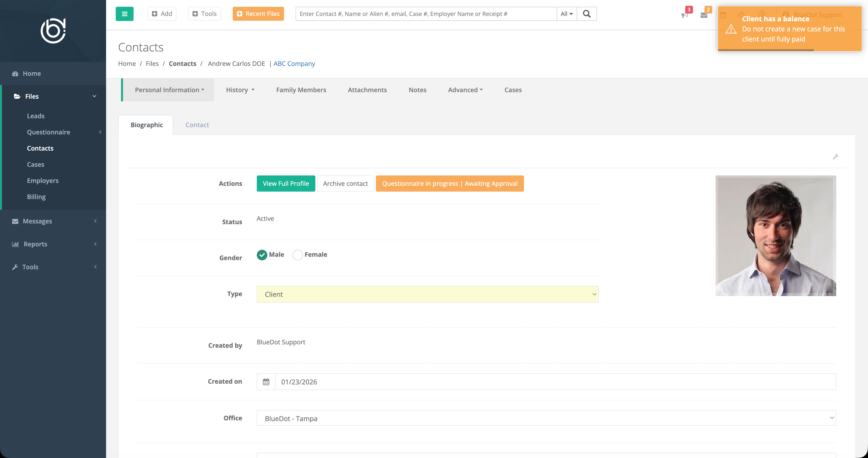Click the Contacts breadcrumb link

pyautogui.click(x=182, y=64)
